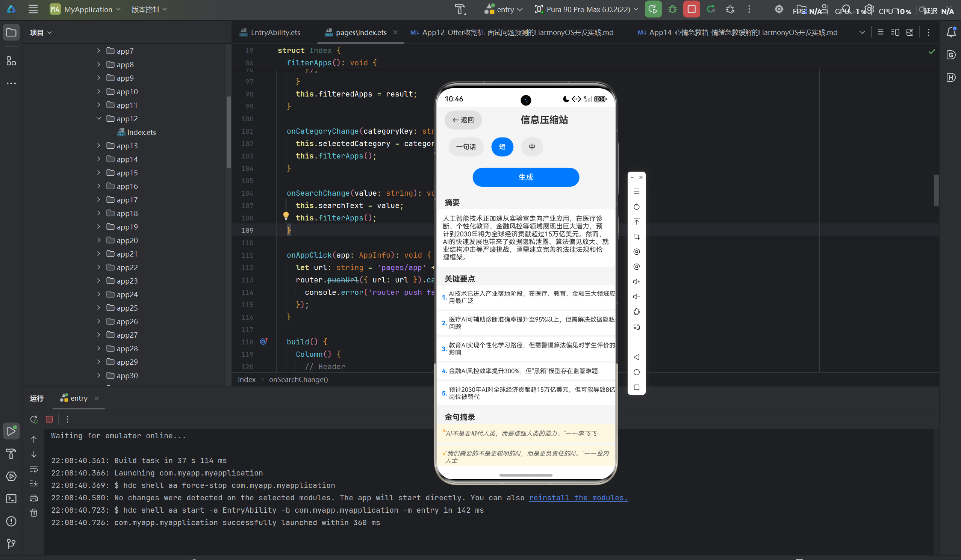Image resolution: width=961 pixels, height=560 pixels.
Task: Increase emulator volume
Action: 637,282
